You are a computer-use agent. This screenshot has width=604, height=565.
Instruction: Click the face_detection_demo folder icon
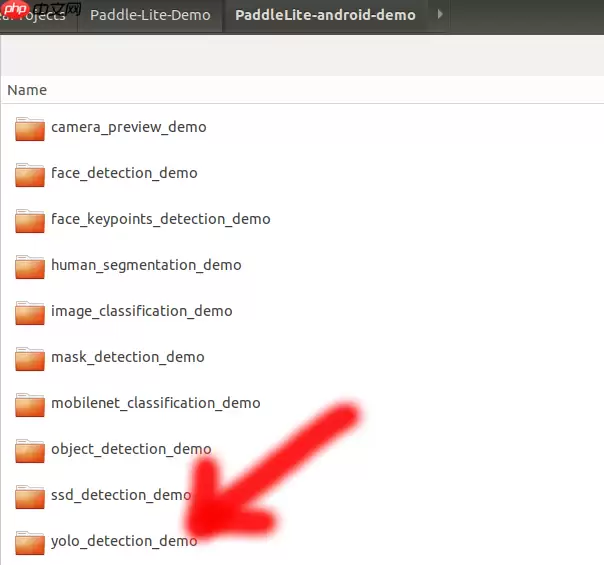30,174
